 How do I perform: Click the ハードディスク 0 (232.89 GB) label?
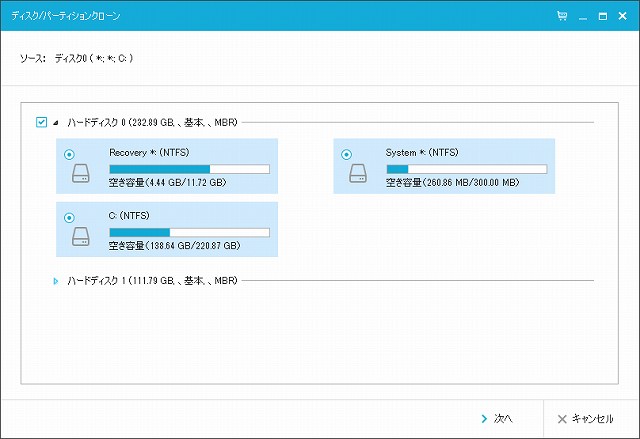152,122
